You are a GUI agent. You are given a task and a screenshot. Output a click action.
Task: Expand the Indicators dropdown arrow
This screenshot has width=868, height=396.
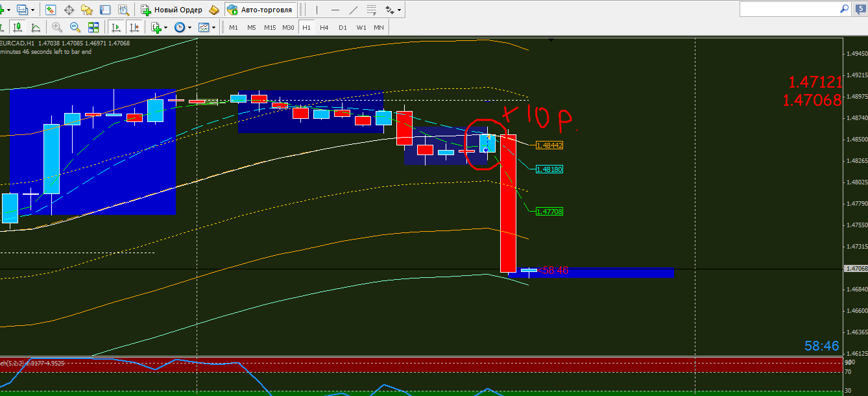pyautogui.click(x=166, y=27)
